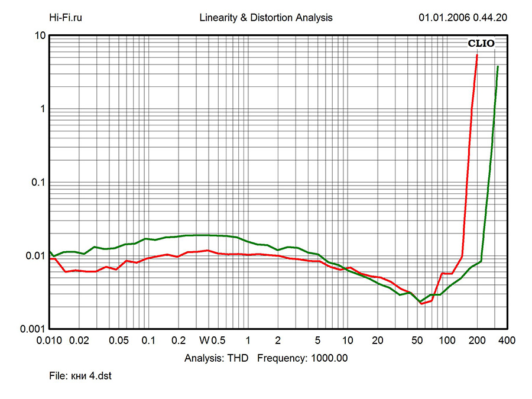
Task: Click the CLIO logo in the chart
Action: (x=481, y=44)
